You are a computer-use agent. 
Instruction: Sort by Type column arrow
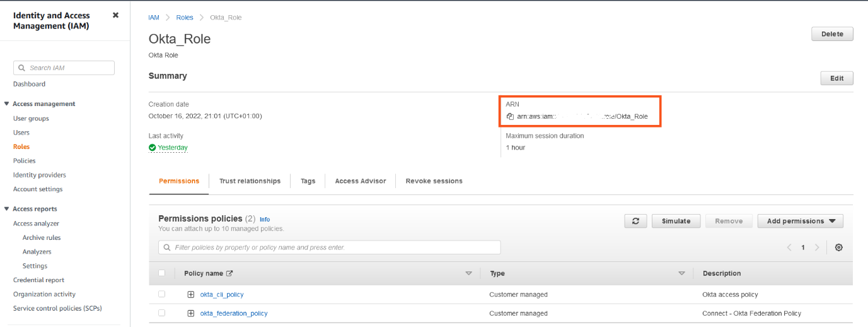point(681,273)
